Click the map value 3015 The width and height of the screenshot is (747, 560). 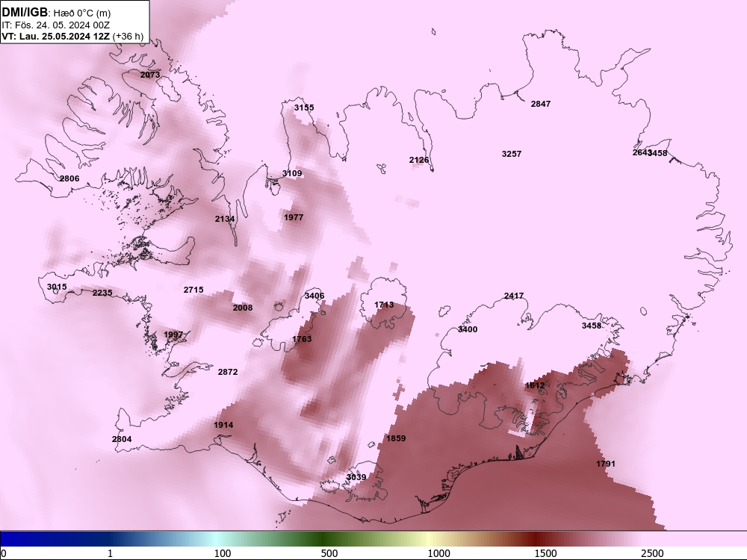[x=57, y=287]
